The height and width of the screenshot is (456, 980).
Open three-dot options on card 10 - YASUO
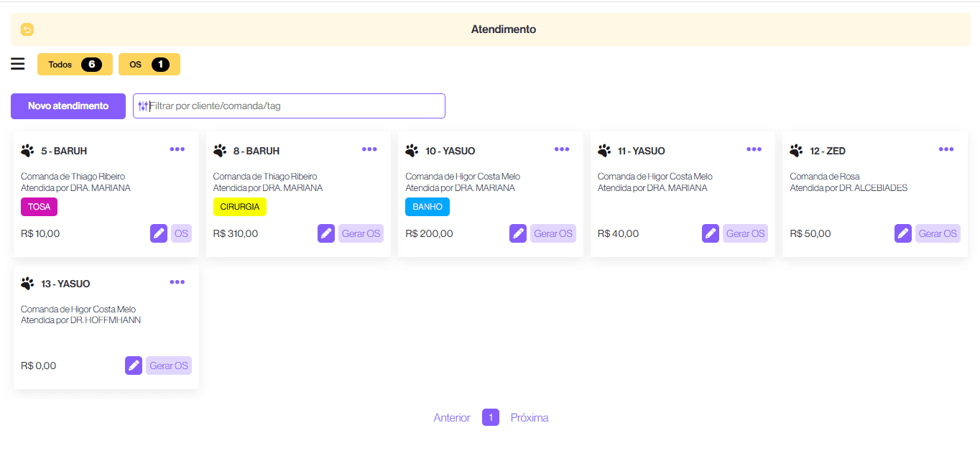[562, 149]
